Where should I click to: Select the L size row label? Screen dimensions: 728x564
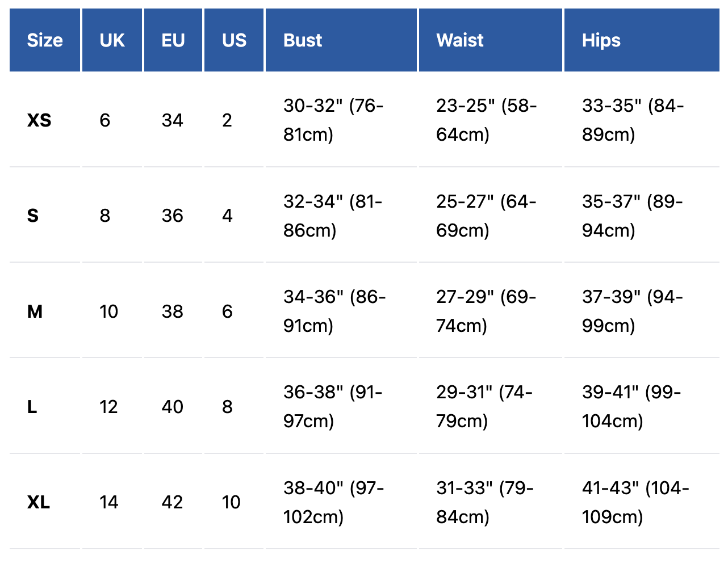[x=32, y=407]
